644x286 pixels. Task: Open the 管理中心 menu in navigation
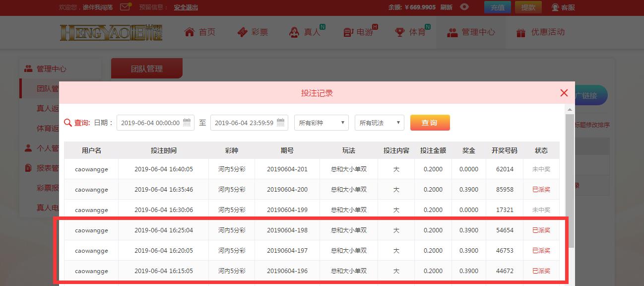pos(470,32)
